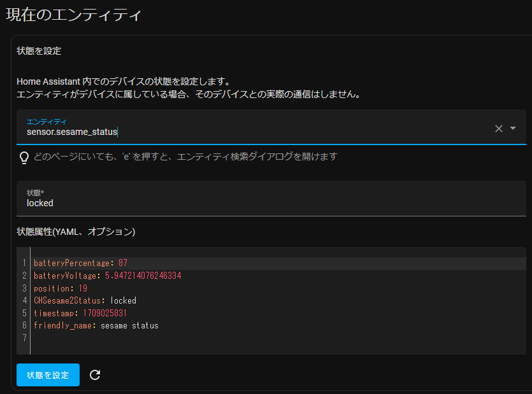Clear the entity field with X icon
532x394 pixels.
(498, 129)
